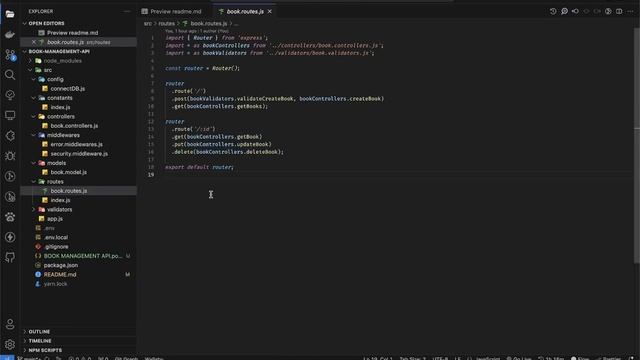Collapse the src folder
The height and width of the screenshot is (360, 640).
[47, 70]
